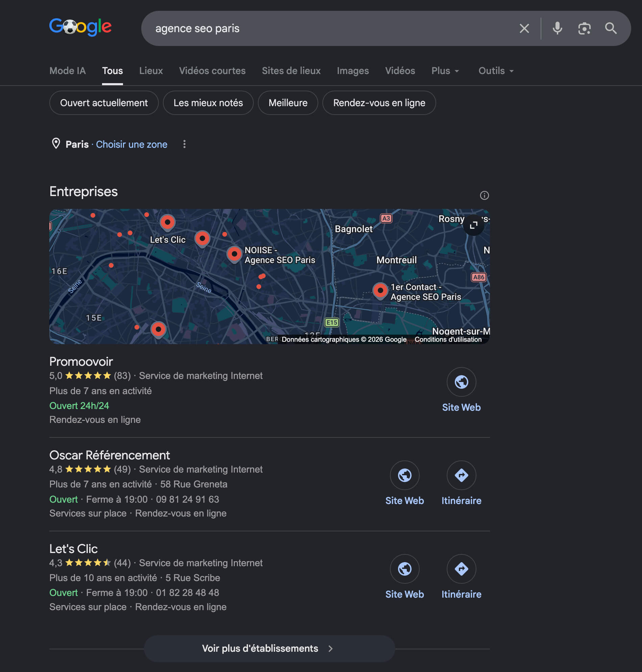Select the NOIISE Agence SEO Paris map pin
The height and width of the screenshot is (672, 642).
[x=234, y=255]
